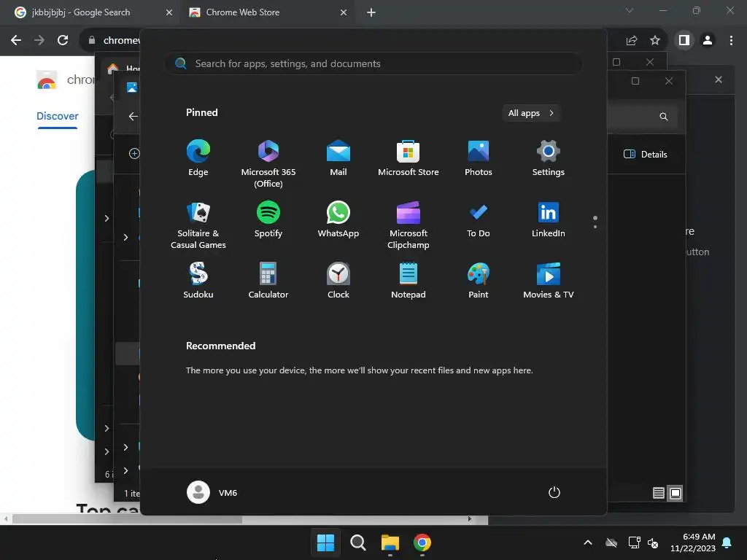Open the notifications bell
Screen dimensions: 747x560
[x=727, y=542]
